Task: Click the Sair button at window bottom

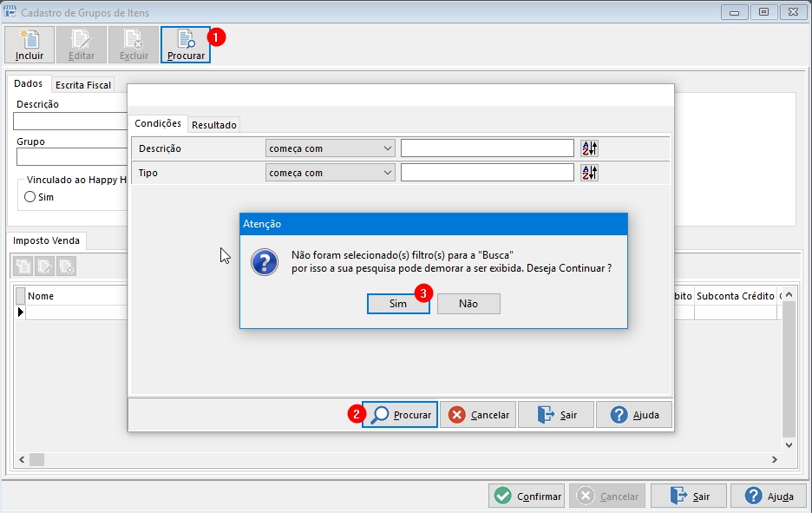Action: [689, 496]
